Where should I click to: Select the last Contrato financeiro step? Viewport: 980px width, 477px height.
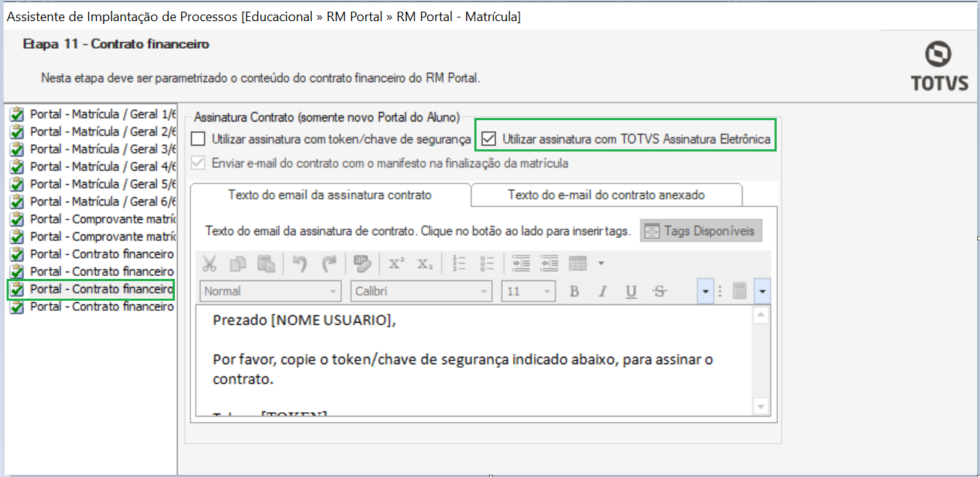tap(93, 307)
